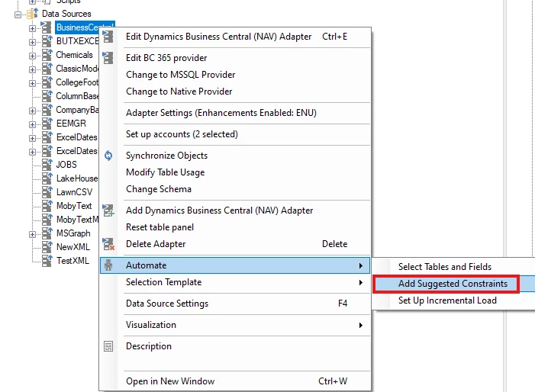The image size is (535, 392).
Task: Click the Edit BC 365 provider icon
Action: click(x=108, y=58)
